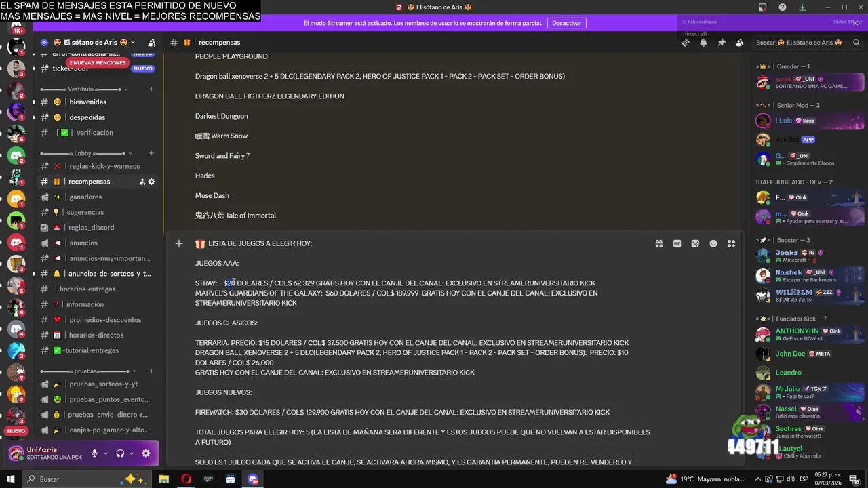This screenshot has width=868, height=488.
Task: Create channel in Lobby via plus
Action: (x=151, y=153)
